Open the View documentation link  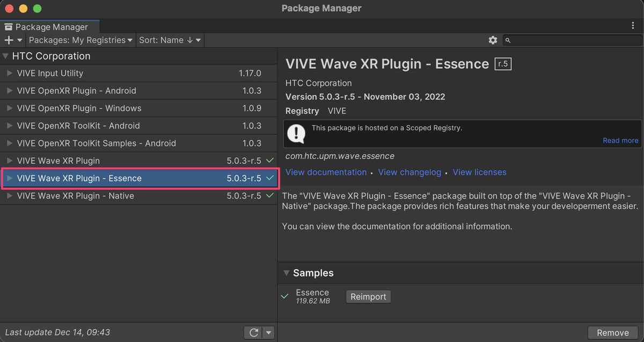pos(326,172)
